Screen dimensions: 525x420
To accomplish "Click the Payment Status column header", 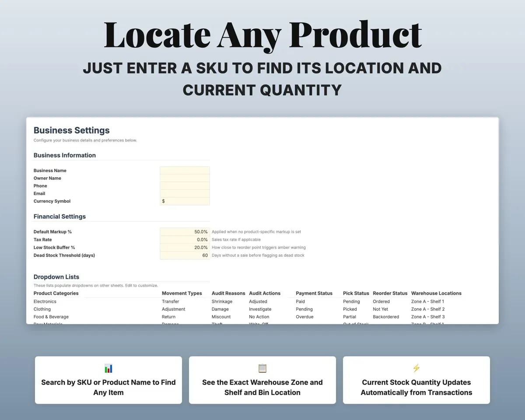I will pos(314,293).
